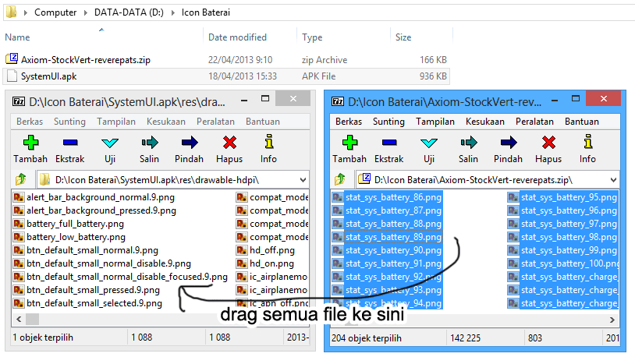This screenshot has height=364, width=635.
Task: Click Pindah move icon in Axiom-StockVert window
Action: [509, 143]
